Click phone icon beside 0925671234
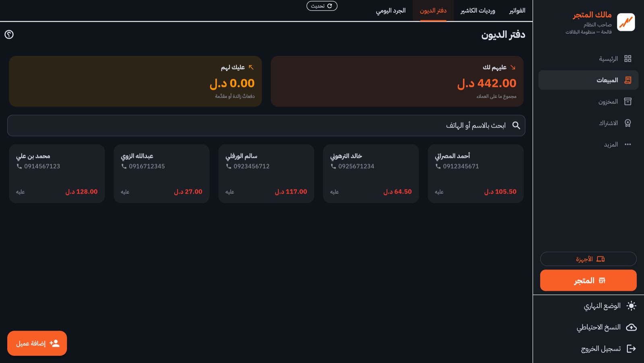 point(333,166)
